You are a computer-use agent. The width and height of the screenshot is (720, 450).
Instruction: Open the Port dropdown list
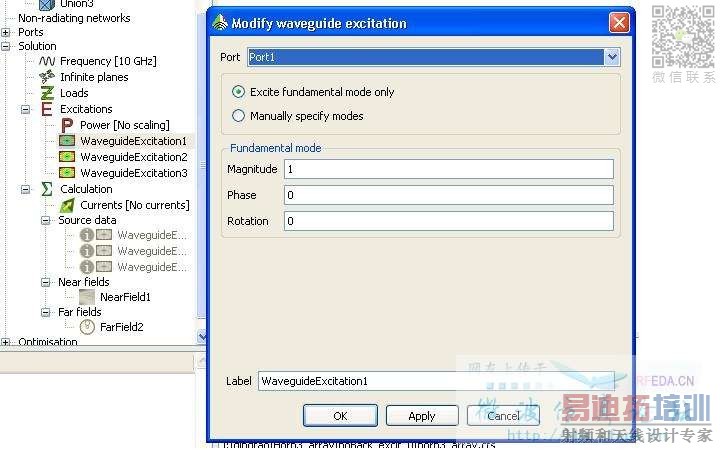pyautogui.click(x=612, y=57)
